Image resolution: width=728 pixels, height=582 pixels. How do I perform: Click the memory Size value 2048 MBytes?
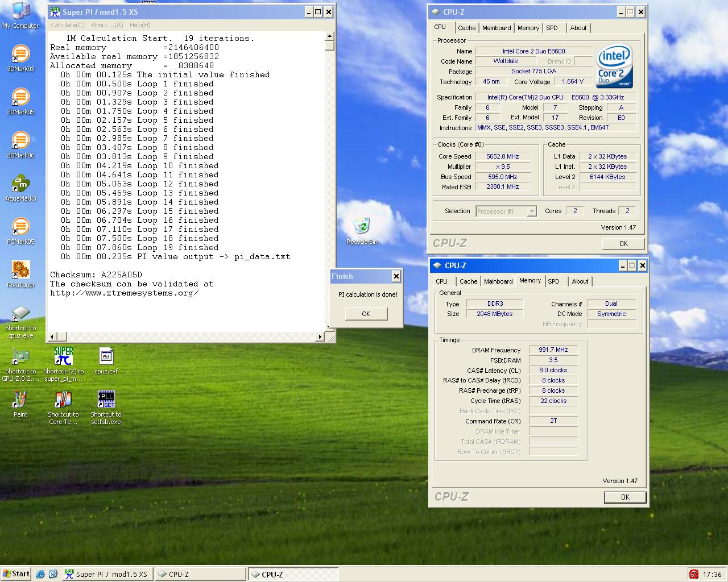click(x=495, y=314)
